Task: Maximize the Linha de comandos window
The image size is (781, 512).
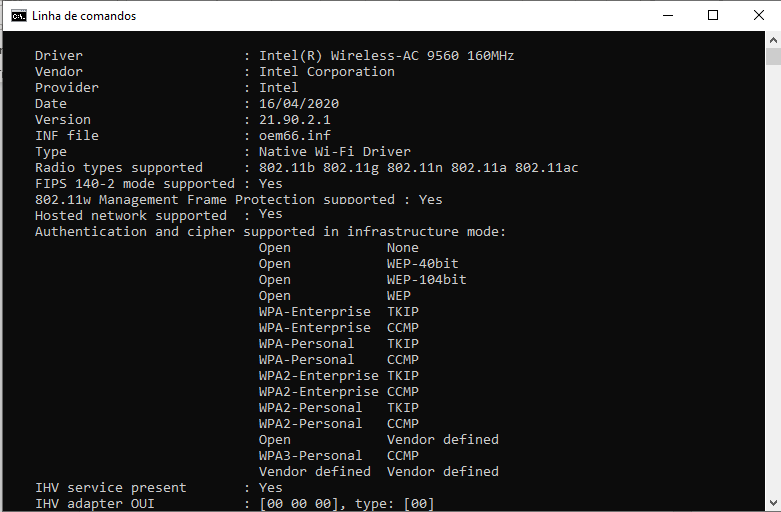Action: [x=713, y=15]
